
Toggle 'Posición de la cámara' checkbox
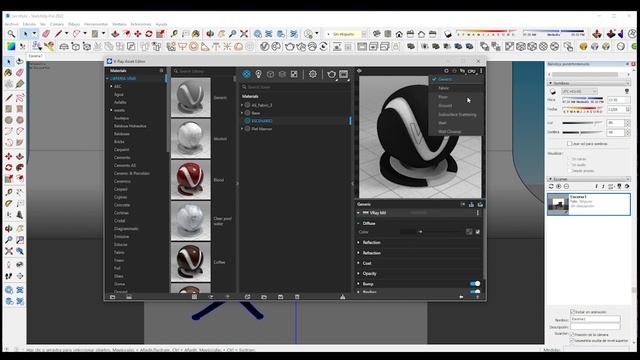click(572, 334)
